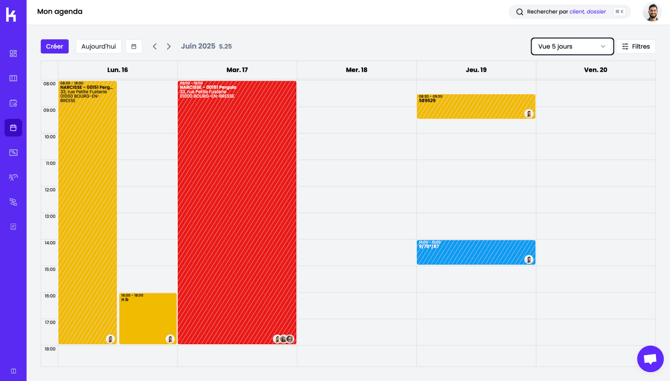670x381 pixels.
Task: Click the Aujourd'hui button
Action: pyautogui.click(x=99, y=47)
